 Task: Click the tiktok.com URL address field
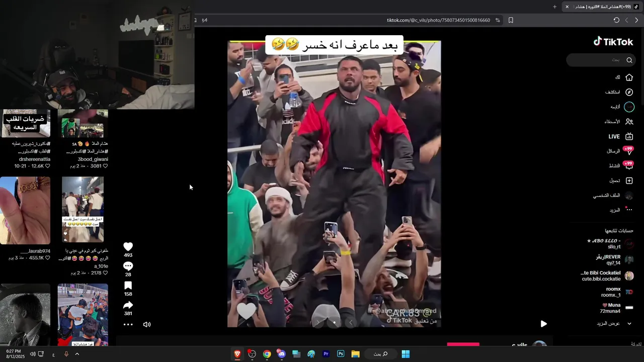(x=438, y=20)
